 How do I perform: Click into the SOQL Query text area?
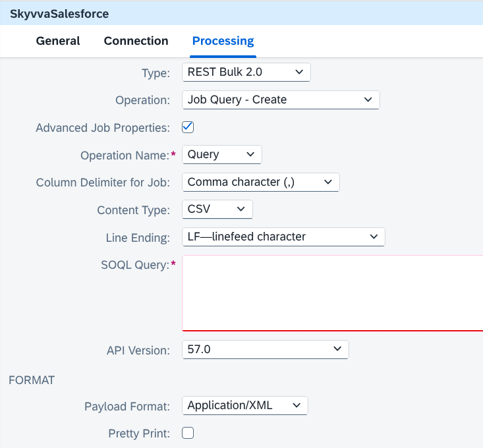[x=332, y=293]
